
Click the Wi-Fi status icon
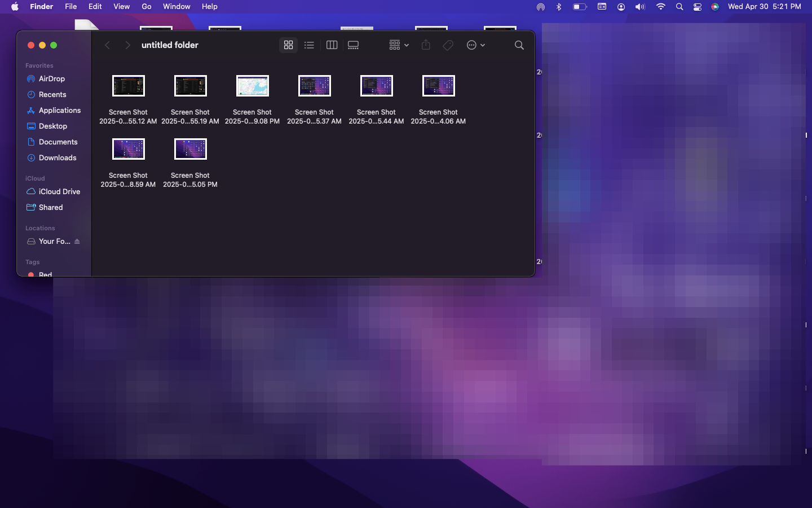click(x=660, y=7)
